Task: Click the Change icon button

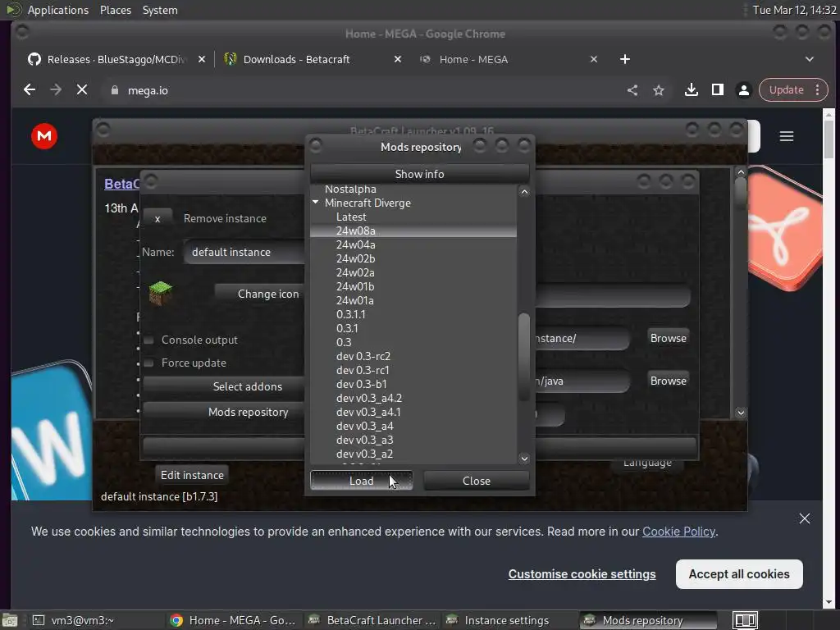Action: click(x=259, y=294)
